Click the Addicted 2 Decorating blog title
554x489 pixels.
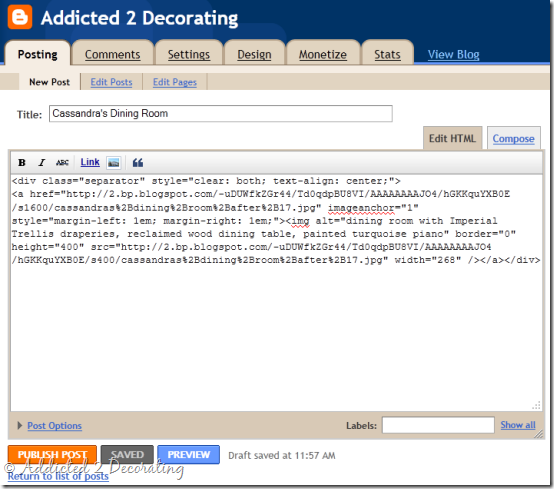(x=139, y=18)
